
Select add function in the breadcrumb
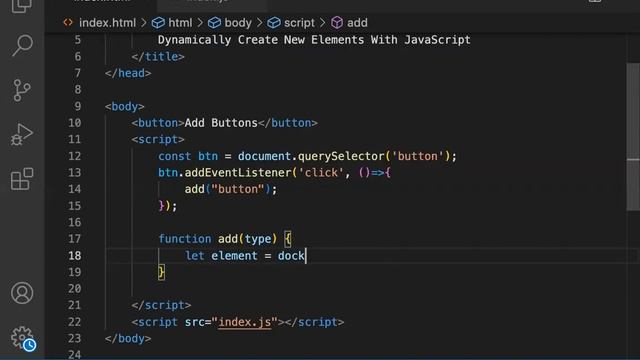tap(357, 23)
